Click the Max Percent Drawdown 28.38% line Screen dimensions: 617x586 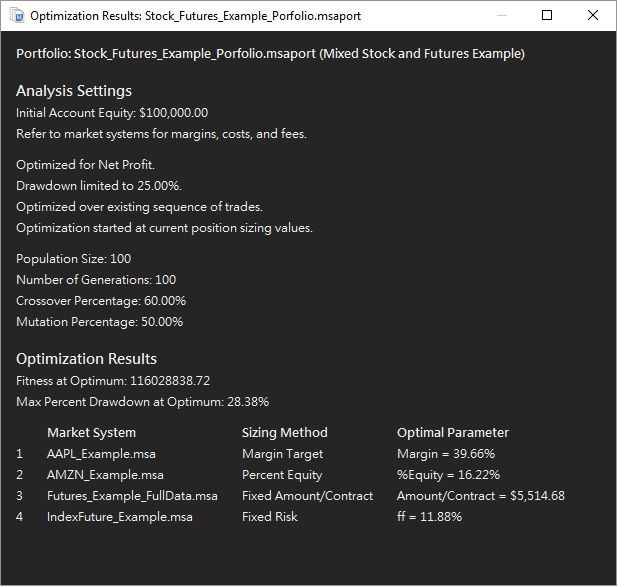point(142,402)
